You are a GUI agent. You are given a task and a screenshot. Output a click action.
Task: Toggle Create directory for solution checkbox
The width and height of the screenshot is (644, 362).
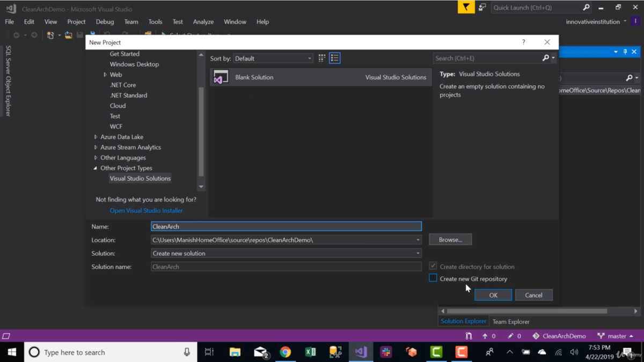point(433,266)
